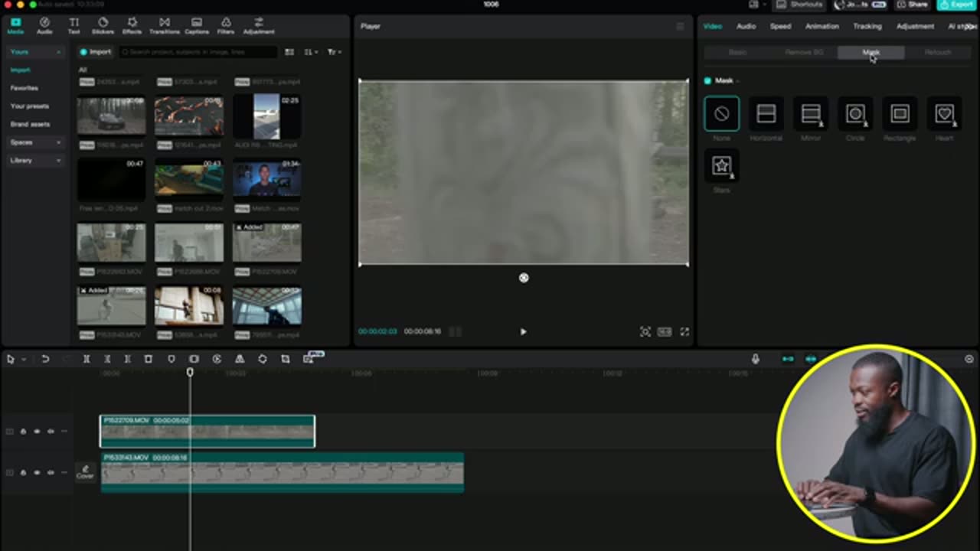Select the Remove BG sub-tab
The height and width of the screenshot is (551, 980).
click(804, 52)
